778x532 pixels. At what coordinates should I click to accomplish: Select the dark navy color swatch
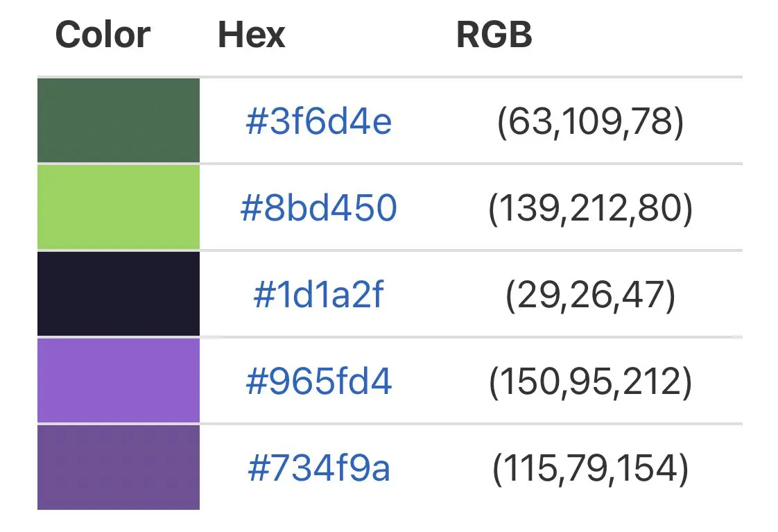click(x=119, y=294)
